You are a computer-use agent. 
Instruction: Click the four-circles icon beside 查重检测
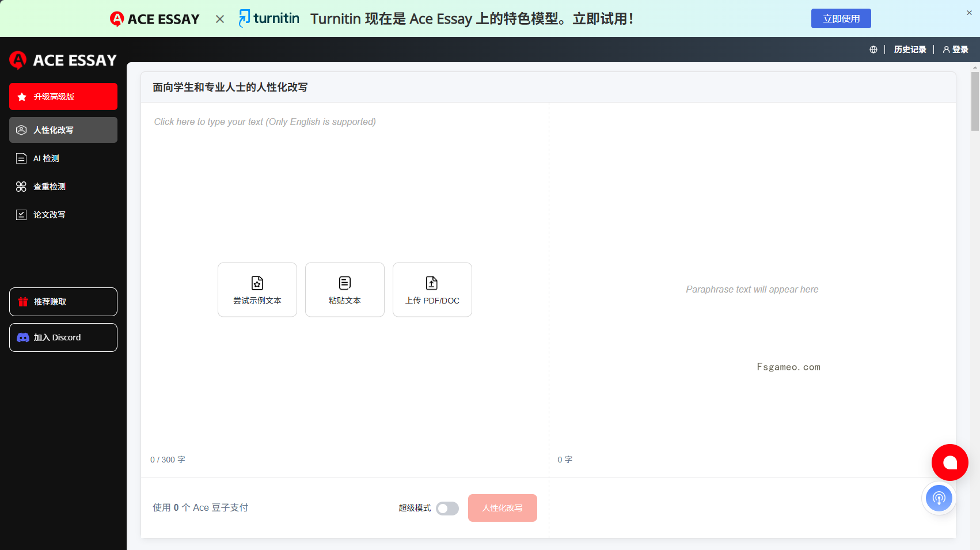21,187
